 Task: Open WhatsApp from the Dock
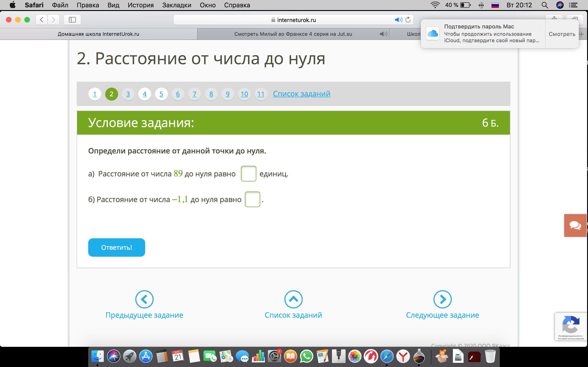(x=306, y=356)
